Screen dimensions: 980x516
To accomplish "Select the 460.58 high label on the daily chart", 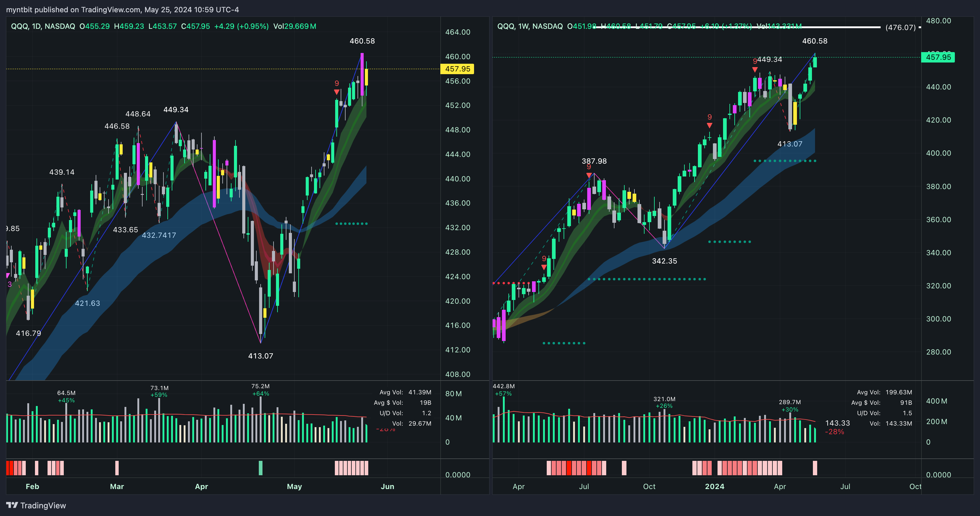I will [x=362, y=41].
